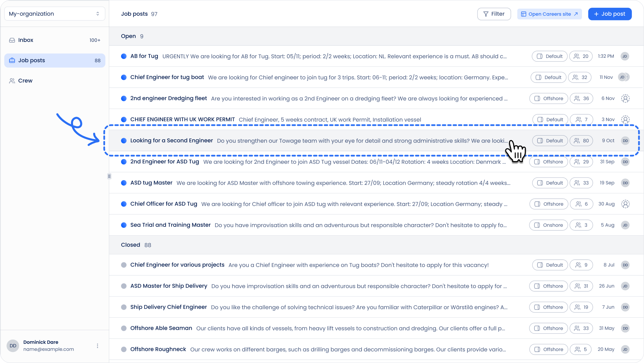
Task: Open the three-dot menu beside Dominick Dare
Action: [x=98, y=346]
